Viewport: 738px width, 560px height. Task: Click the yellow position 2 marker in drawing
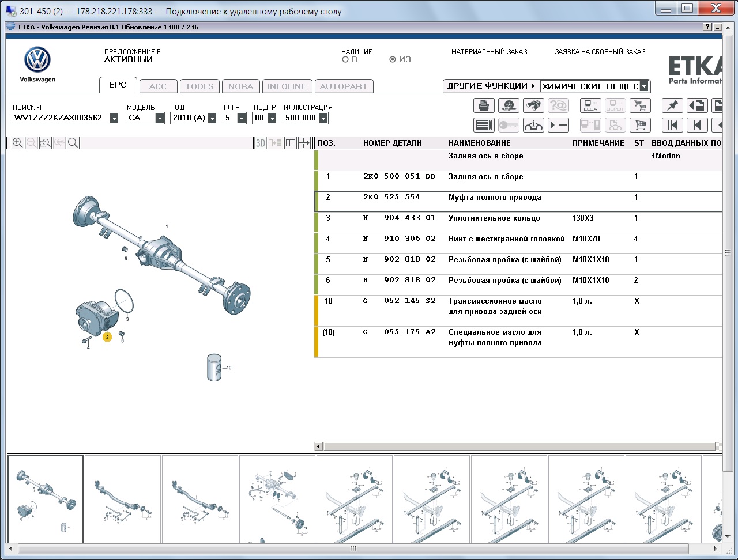pyautogui.click(x=107, y=337)
